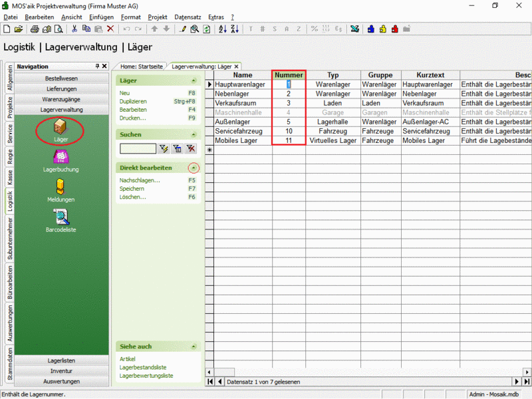Click the New document toolbar icon
This screenshot has width=532, height=399.
[x=7, y=29]
